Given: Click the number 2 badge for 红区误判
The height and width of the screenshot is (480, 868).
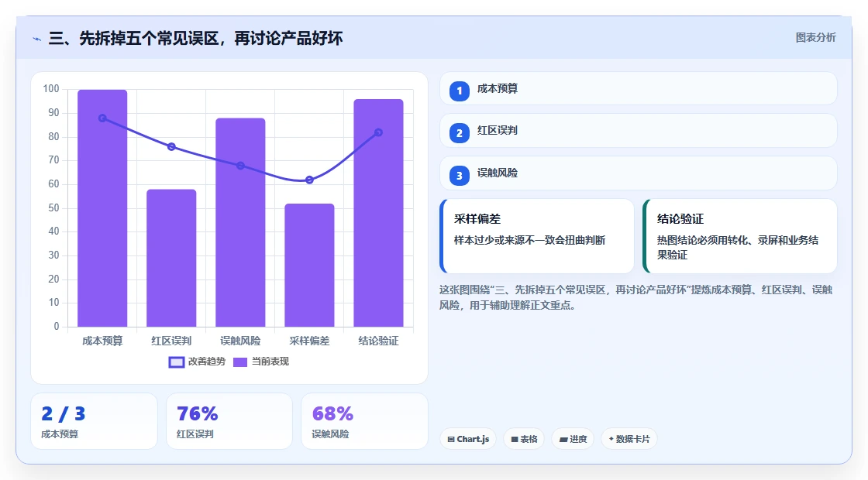Looking at the screenshot, I should (460, 133).
